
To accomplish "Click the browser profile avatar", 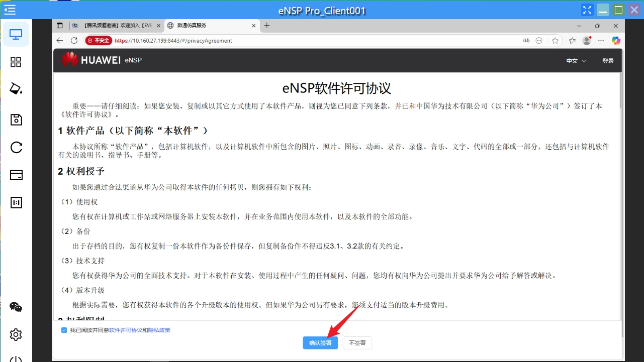I will tap(587, 41).
